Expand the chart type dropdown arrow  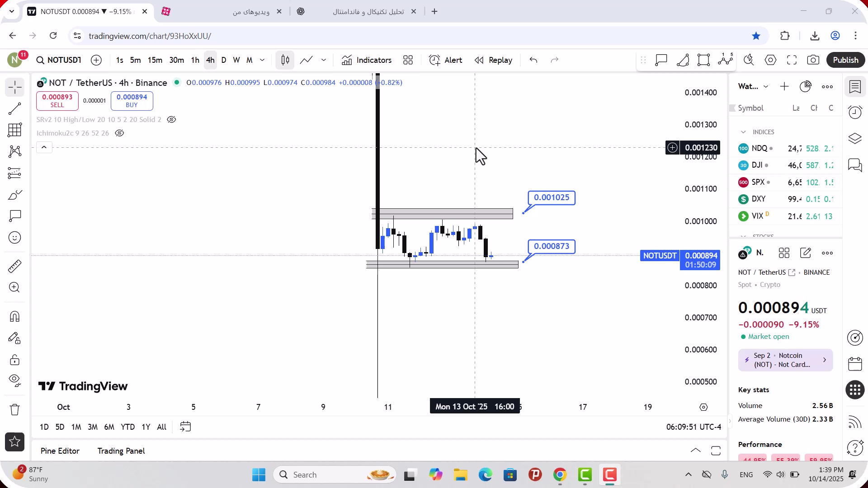coord(324,60)
